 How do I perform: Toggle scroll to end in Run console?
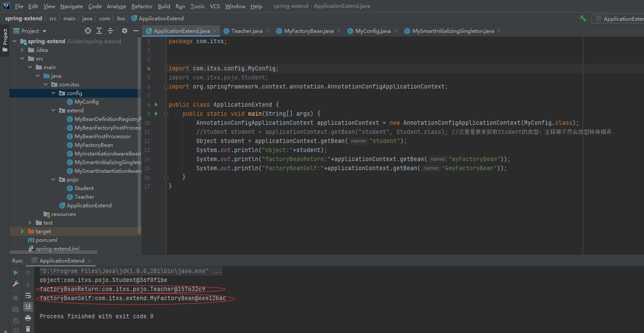[x=28, y=307]
